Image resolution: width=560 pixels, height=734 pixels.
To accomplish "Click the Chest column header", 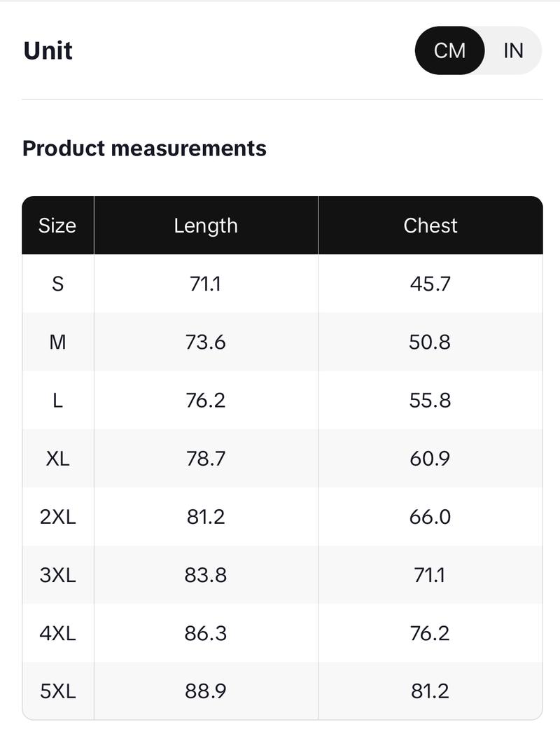I will [430, 226].
